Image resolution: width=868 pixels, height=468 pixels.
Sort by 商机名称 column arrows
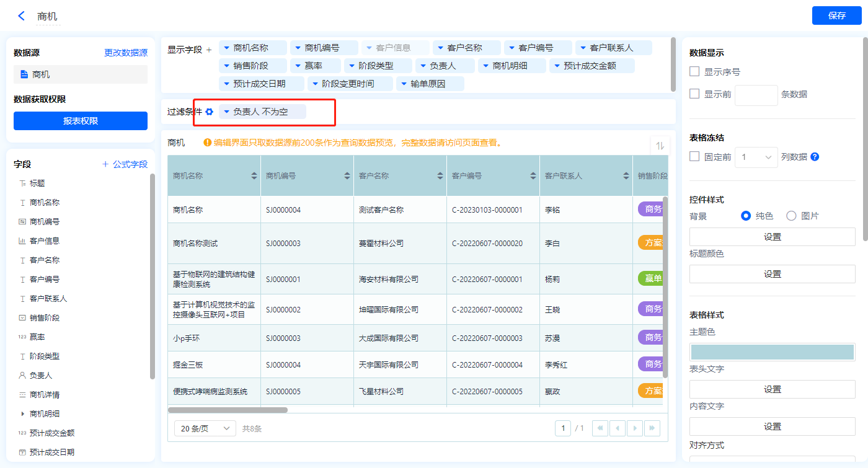click(x=254, y=176)
